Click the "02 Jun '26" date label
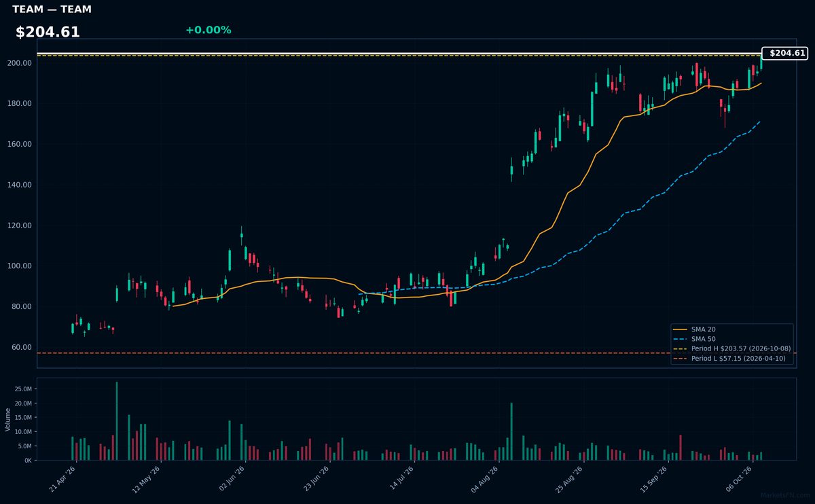Screen dimensions: 815x504 click(231, 479)
